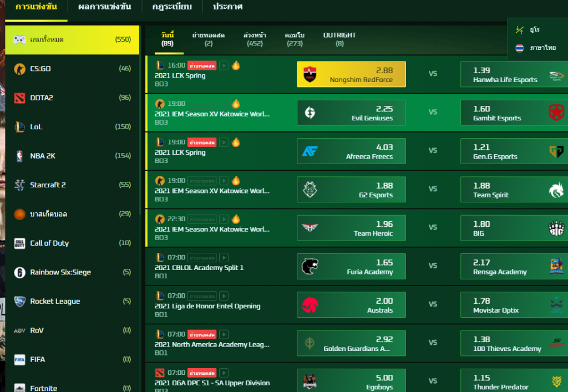Click the hot flame icon on Evil Geniuses match

[x=236, y=104]
